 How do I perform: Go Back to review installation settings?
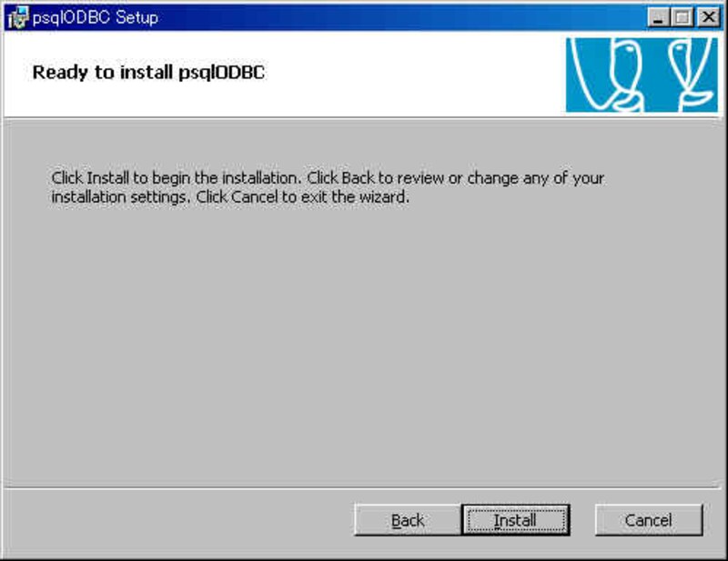point(408,520)
